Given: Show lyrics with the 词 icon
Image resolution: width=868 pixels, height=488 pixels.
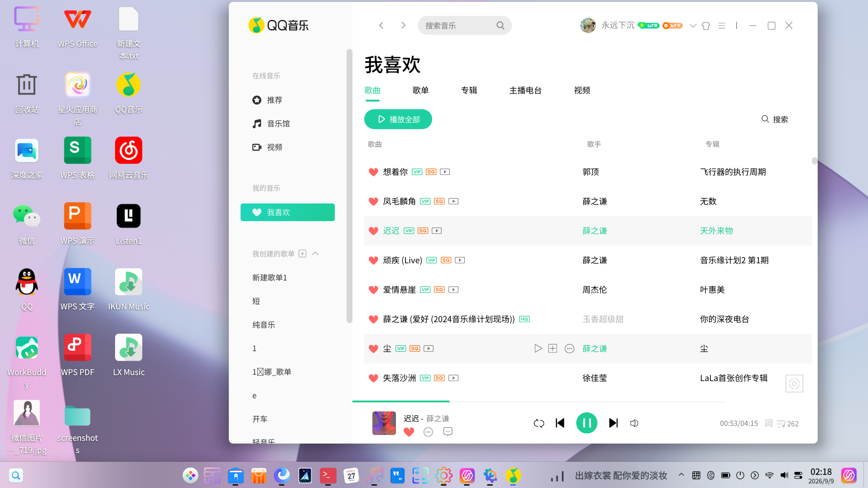Looking at the screenshot, I should click(768, 423).
